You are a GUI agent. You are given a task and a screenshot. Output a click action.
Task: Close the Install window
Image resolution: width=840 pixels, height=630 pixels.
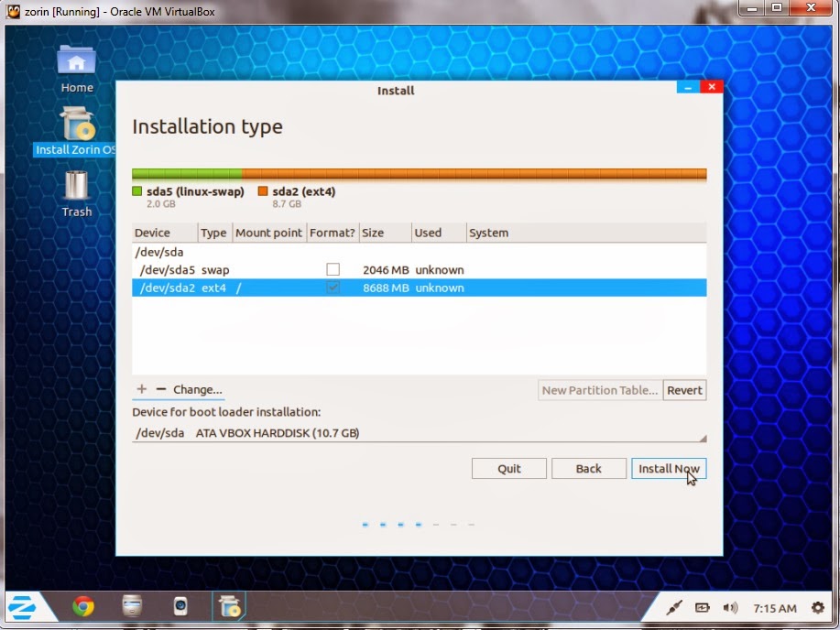(x=712, y=87)
